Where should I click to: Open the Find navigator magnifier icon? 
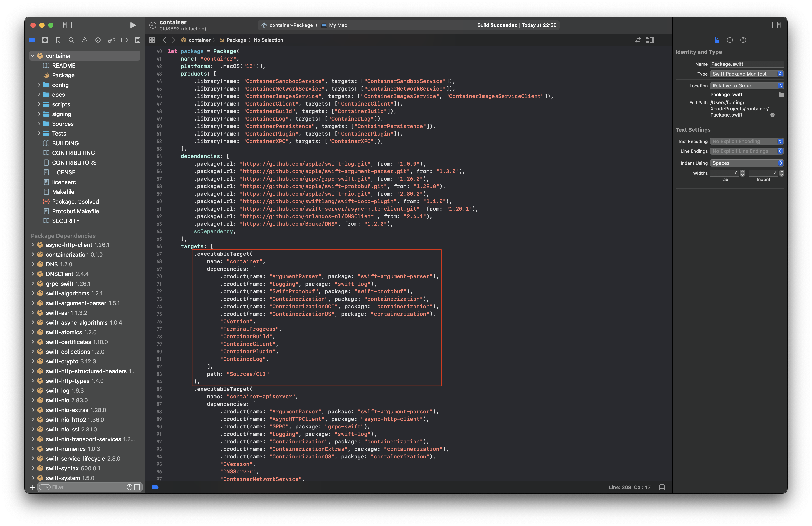tap(71, 40)
